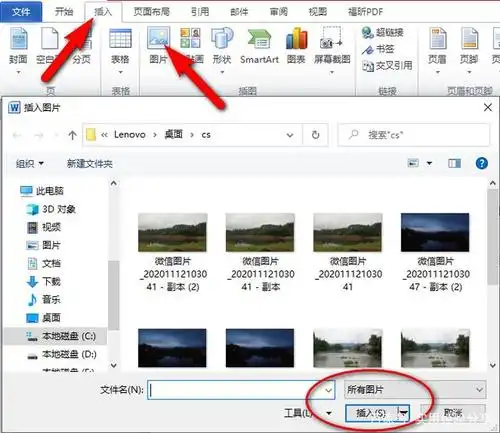Open the 所有图片 file type dropdown
The width and height of the screenshot is (500, 433).
tap(415, 389)
